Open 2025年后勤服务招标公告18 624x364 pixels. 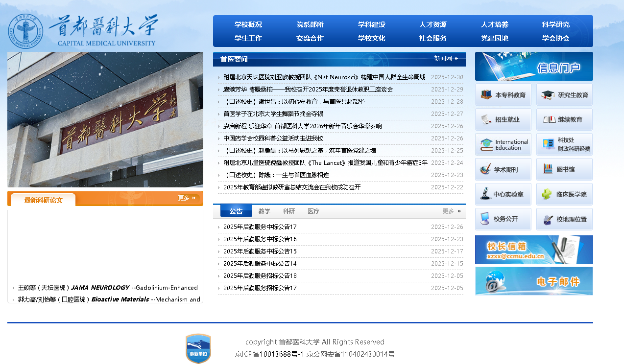[260, 276]
